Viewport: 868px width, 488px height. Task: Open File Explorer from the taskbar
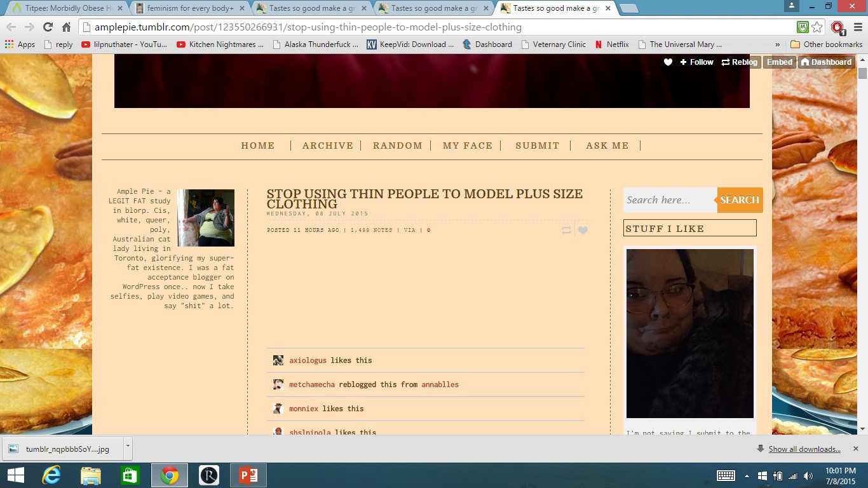[x=91, y=475]
